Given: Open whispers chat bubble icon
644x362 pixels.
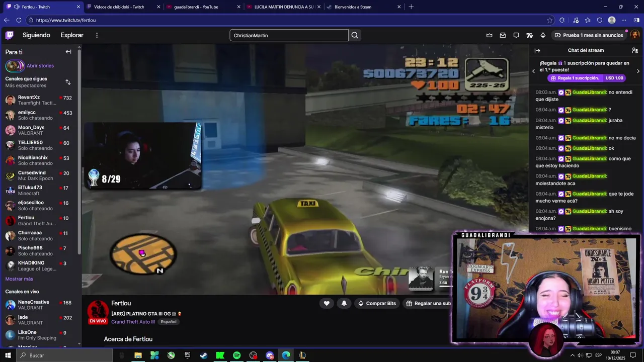Looking at the screenshot, I should click(516, 35).
